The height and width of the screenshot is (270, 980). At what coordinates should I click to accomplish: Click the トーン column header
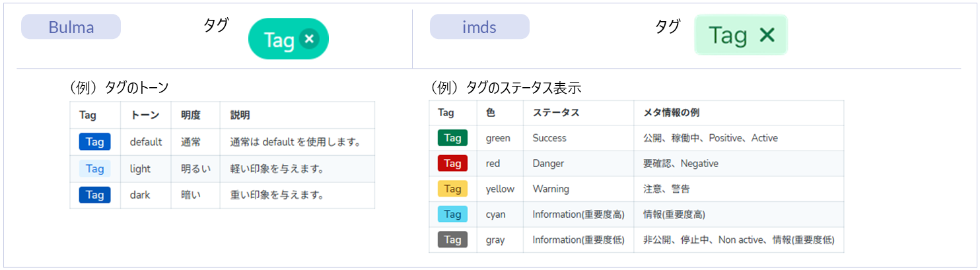[145, 115]
